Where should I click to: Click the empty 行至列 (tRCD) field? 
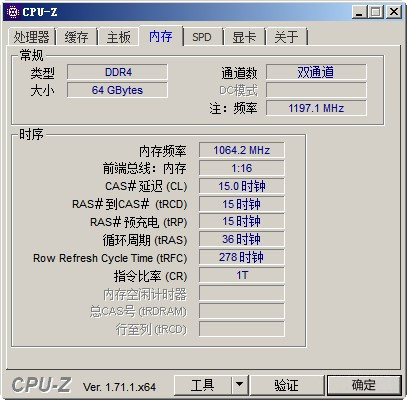coord(242,329)
